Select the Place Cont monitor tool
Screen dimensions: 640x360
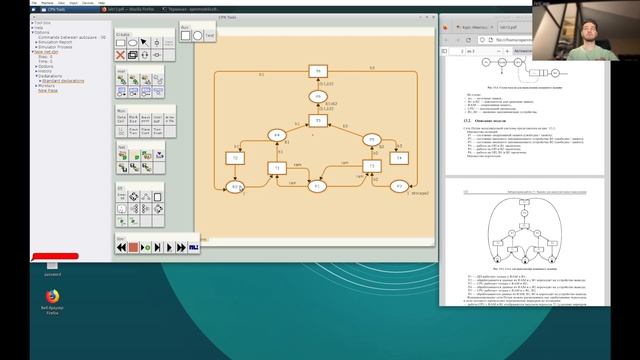pos(145,131)
